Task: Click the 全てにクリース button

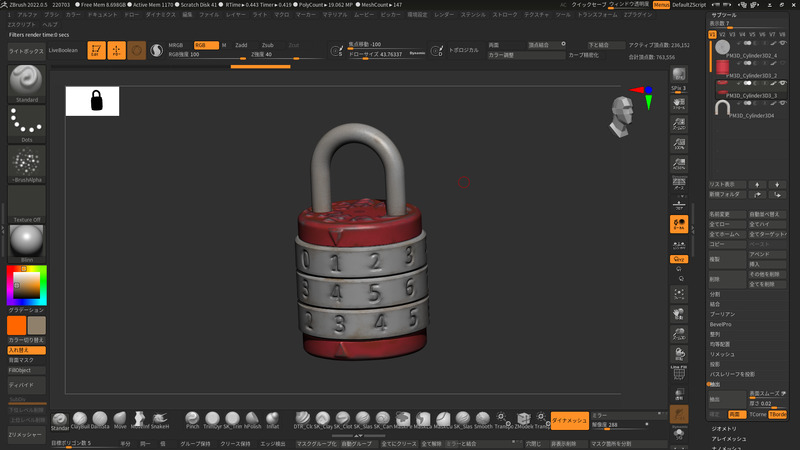Action: (399, 444)
